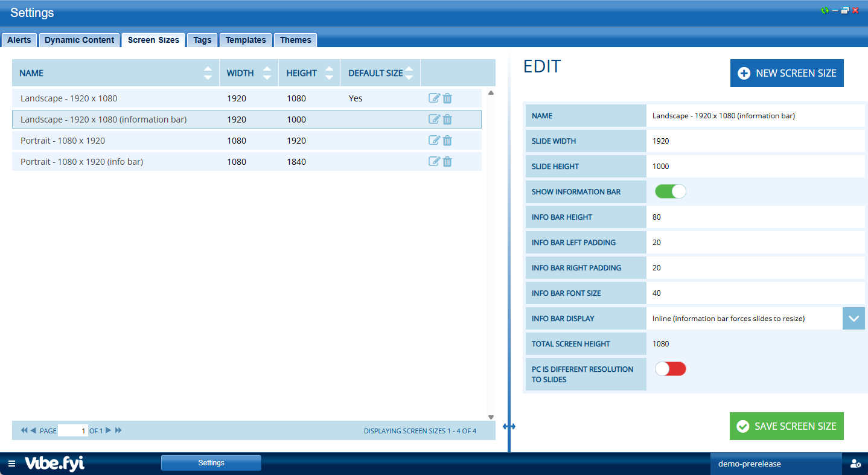
Task: Click the hamburger menu icon in taskbar
Action: [x=11, y=464]
